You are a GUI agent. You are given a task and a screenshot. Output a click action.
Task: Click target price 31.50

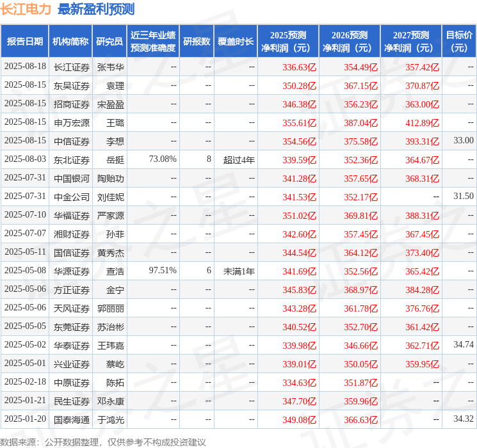point(464,196)
